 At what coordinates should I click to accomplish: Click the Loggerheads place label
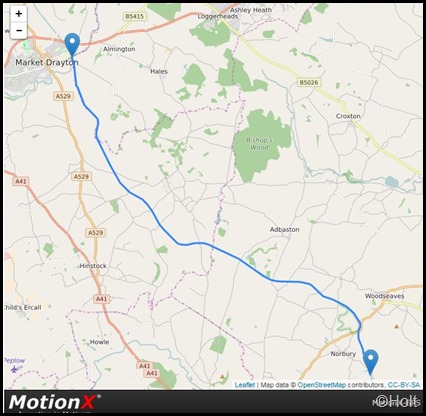pyautogui.click(x=218, y=16)
